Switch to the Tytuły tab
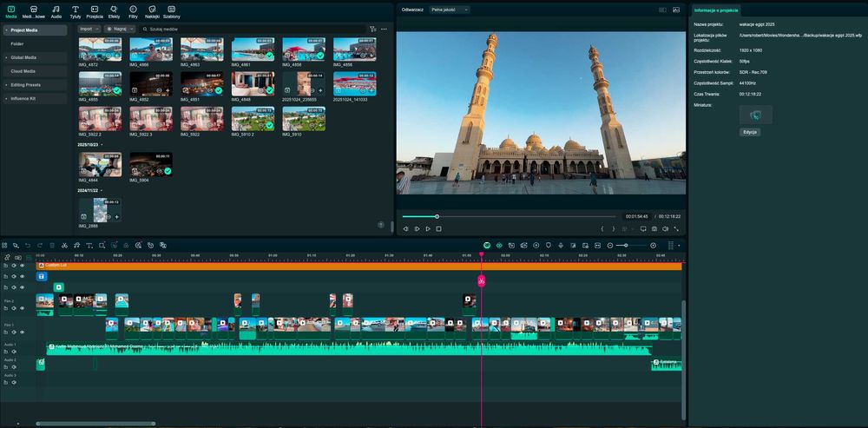Screen dimensions: 868x428 [76, 12]
